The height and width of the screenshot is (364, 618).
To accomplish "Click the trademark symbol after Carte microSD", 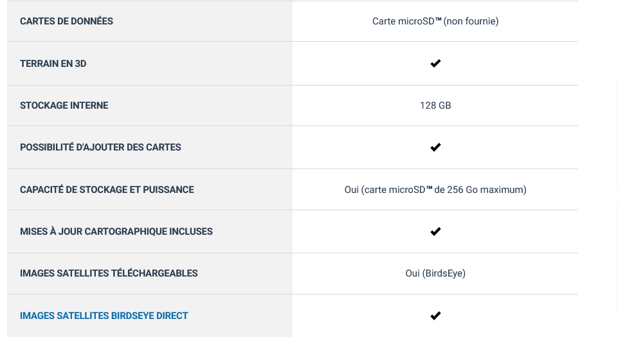I will [x=439, y=19].
